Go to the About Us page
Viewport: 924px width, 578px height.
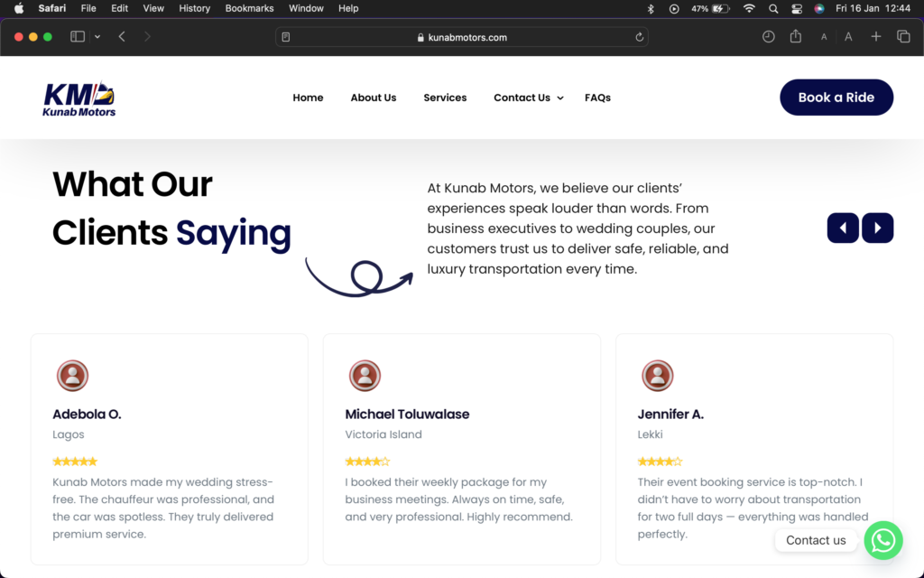(x=373, y=98)
